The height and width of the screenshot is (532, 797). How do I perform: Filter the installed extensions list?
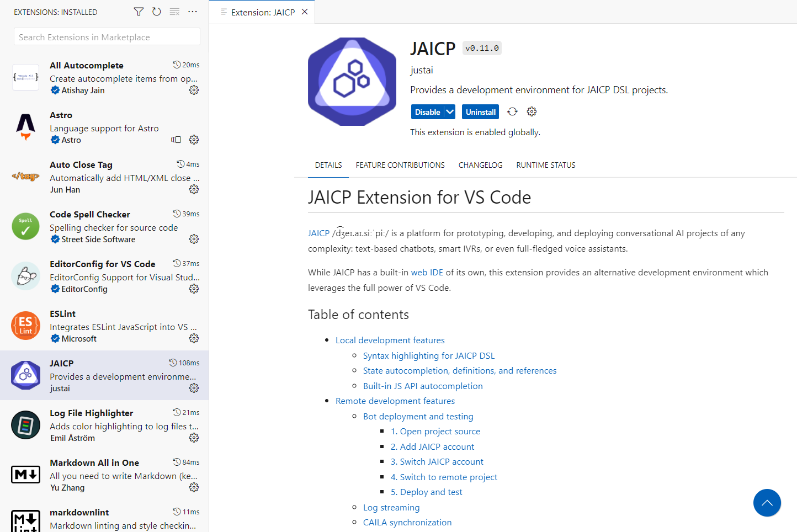[139, 12]
